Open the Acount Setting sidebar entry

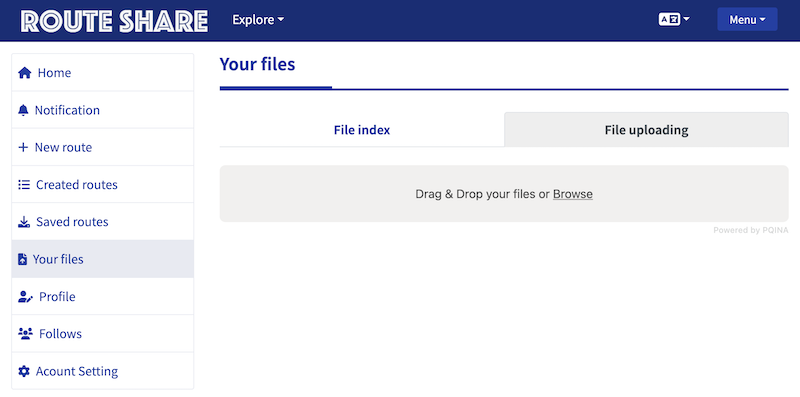point(103,371)
